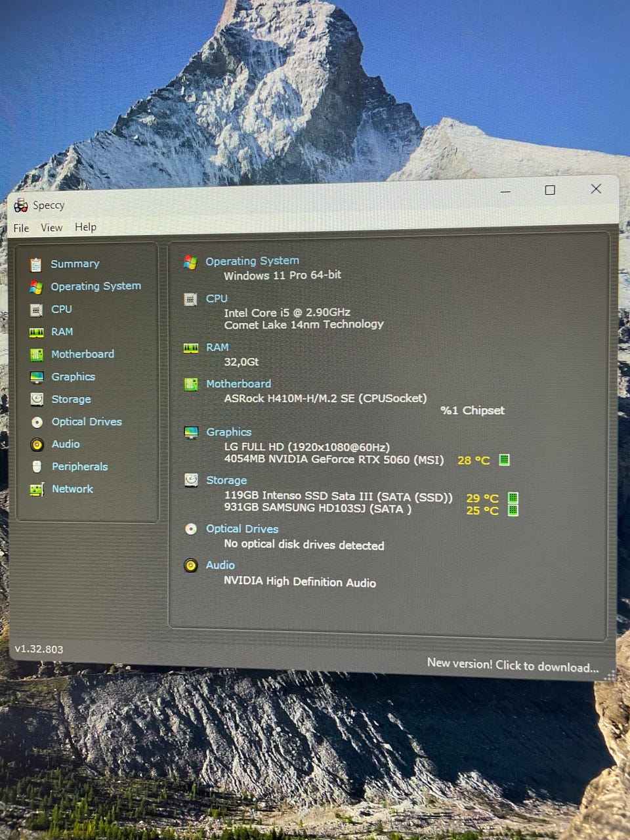Click ASRock H410M-H/M.2 SE motherboard text
Screen dimensions: 630x840
click(x=325, y=398)
